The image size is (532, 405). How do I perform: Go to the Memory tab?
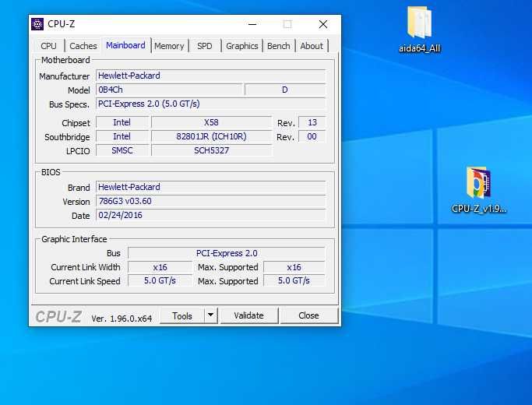point(169,46)
